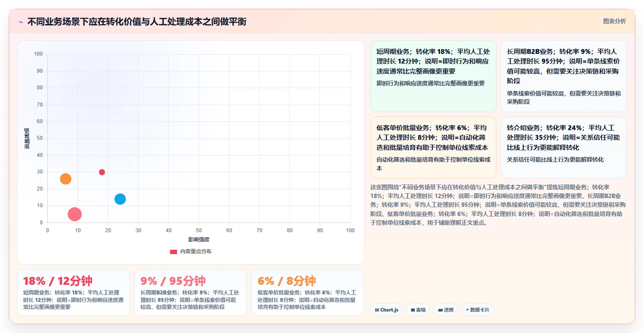Screen dimensions: 644x333
Task: Open the 长周期B2B业务 info card
Action: 563,76
